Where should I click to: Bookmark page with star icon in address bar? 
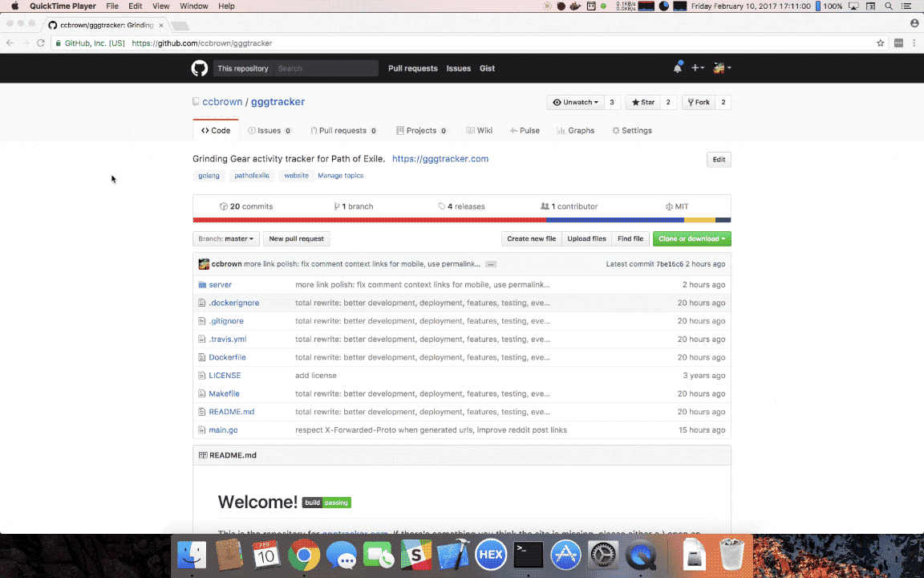click(881, 43)
